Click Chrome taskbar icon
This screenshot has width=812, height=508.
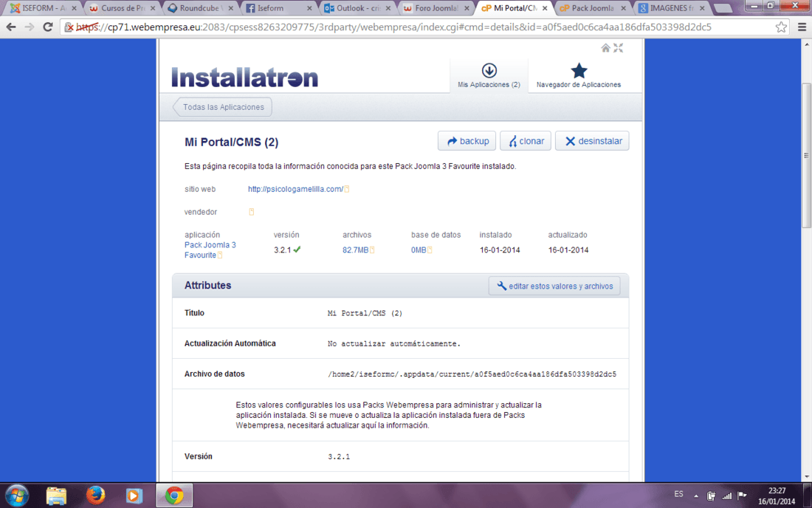[x=174, y=495]
